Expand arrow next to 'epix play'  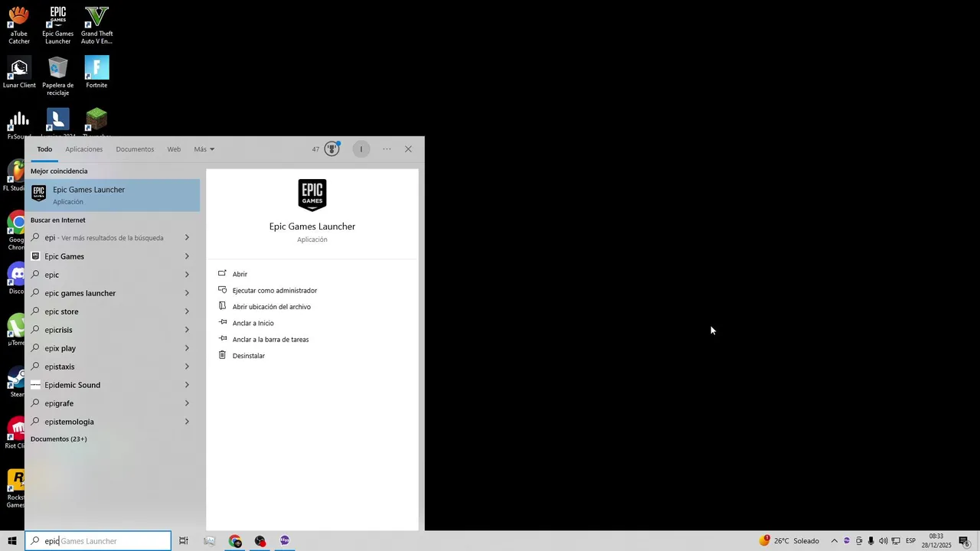[x=187, y=348]
